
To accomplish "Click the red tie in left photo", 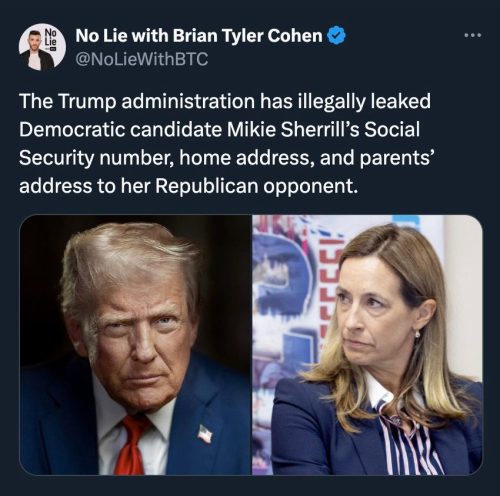I will 132,445.
